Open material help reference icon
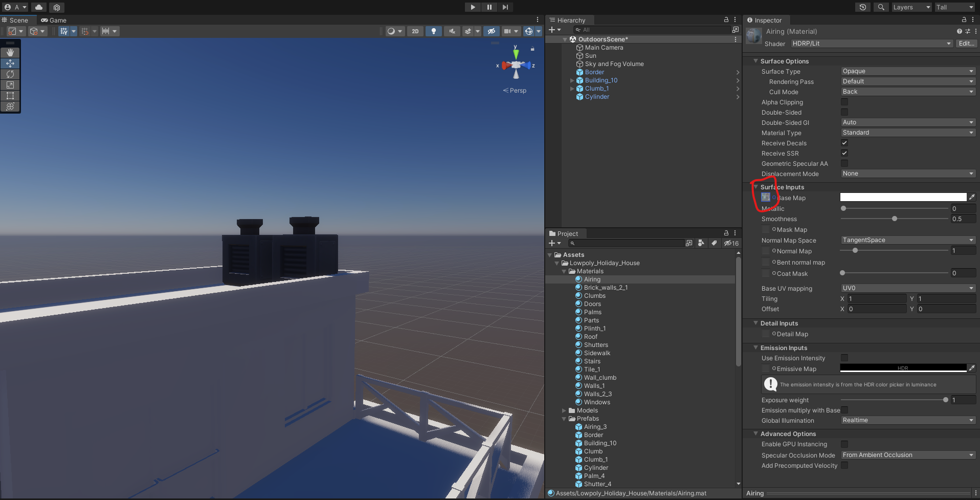Screen dimensions: 980x500 pos(959,31)
